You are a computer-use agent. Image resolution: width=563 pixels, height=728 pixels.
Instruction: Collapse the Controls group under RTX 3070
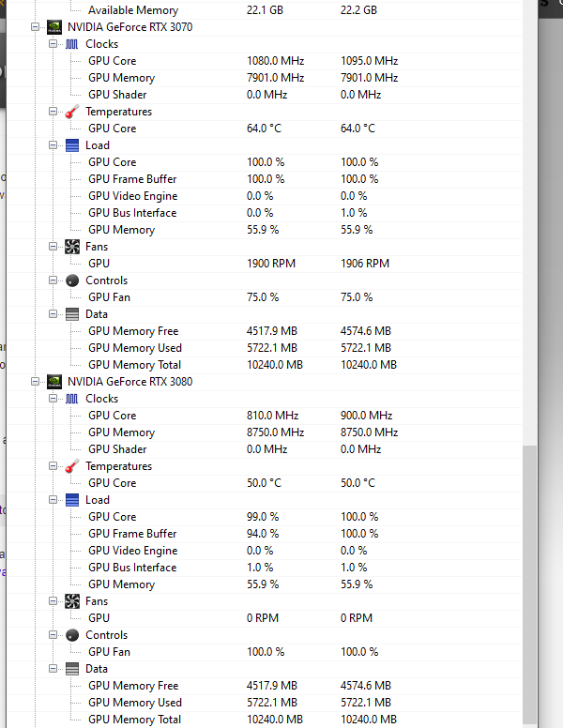coord(53,281)
